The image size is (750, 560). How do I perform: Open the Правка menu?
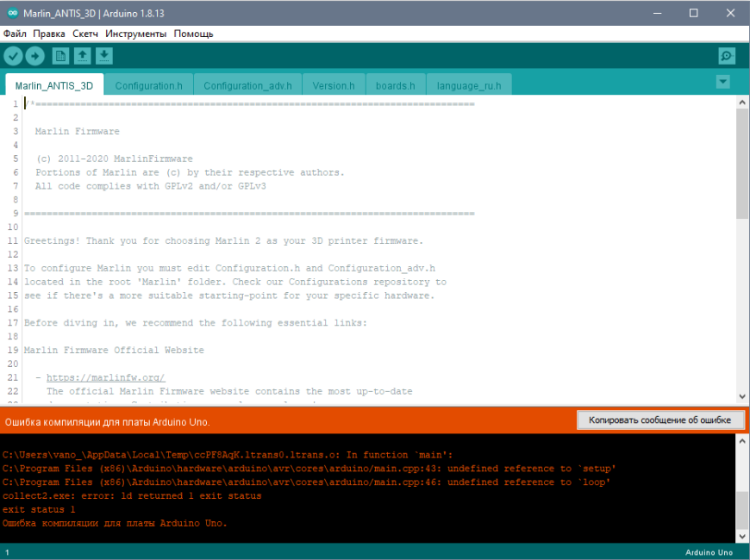[49, 34]
